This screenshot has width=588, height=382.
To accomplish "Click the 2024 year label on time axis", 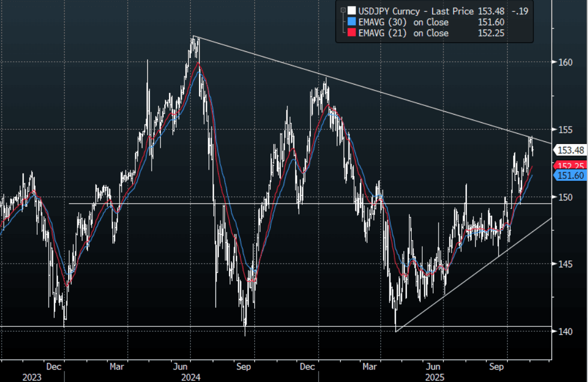I will (190, 377).
